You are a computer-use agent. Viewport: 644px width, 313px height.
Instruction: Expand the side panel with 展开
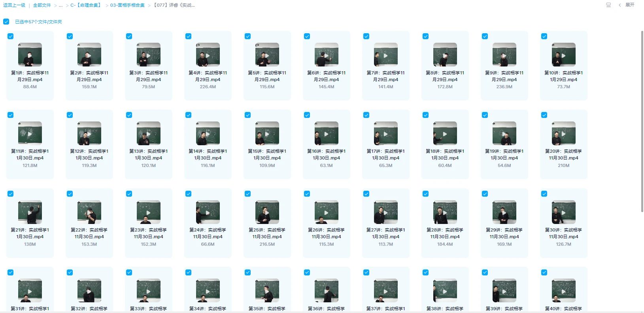click(629, 5)
